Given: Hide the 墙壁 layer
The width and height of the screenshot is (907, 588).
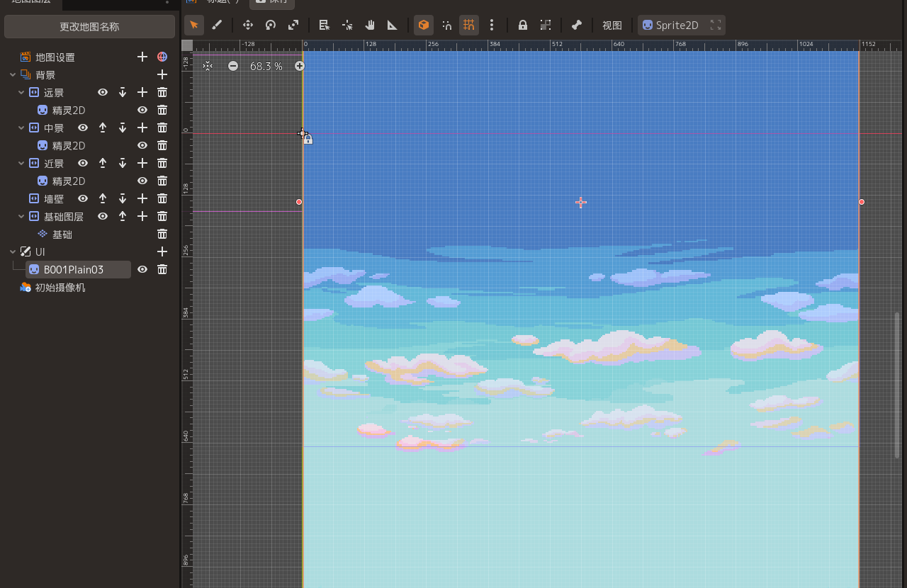Looking at the screenshot, I should [x=83, y=198].
